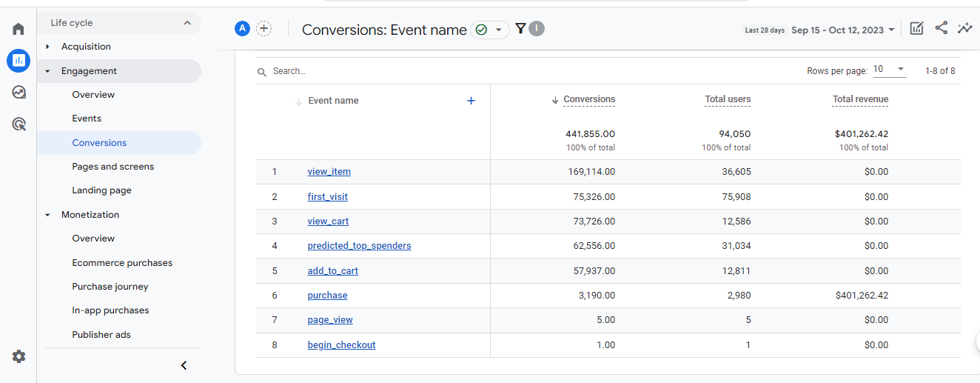The height and width of the screenshot is (383, 980).
Task: Click the search magnifier icon in table
Action: (x=261, y=72)
